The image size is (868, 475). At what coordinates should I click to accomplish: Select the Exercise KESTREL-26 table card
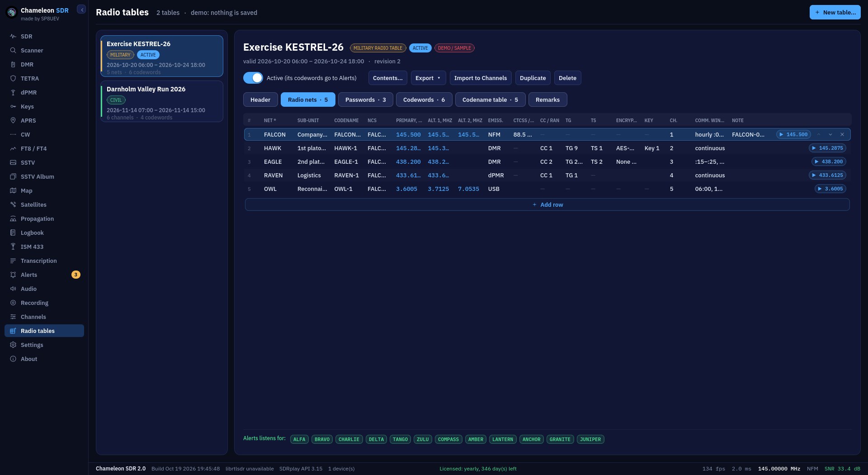pyautogui.click(x=162, y=56)
